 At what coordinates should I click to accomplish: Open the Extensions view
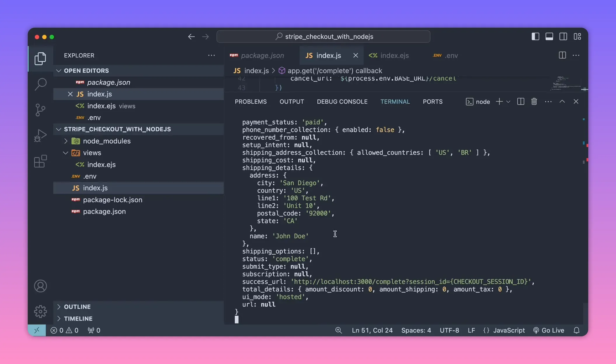pyautogui.click(x=40, y=161)
